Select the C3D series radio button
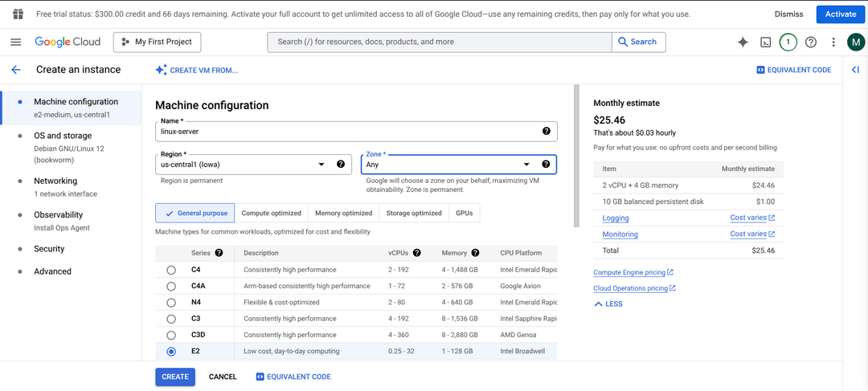This screenshot has width=868, height=391. [x=171, y=335]
